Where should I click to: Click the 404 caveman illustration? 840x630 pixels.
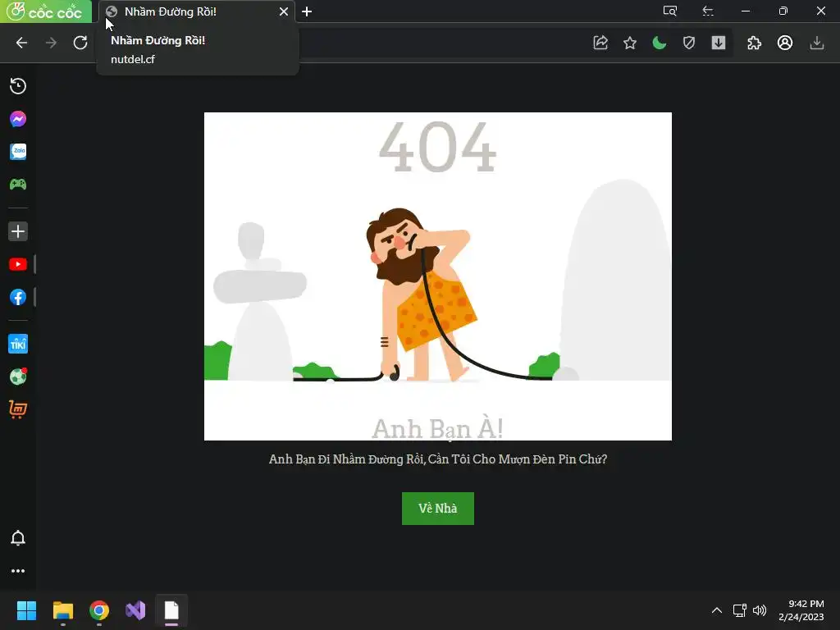438,276
